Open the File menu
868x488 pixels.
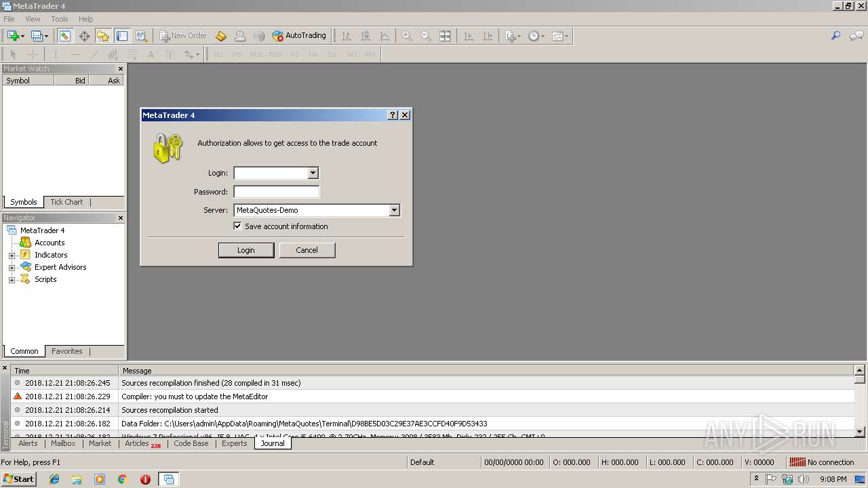coord(9,19)
